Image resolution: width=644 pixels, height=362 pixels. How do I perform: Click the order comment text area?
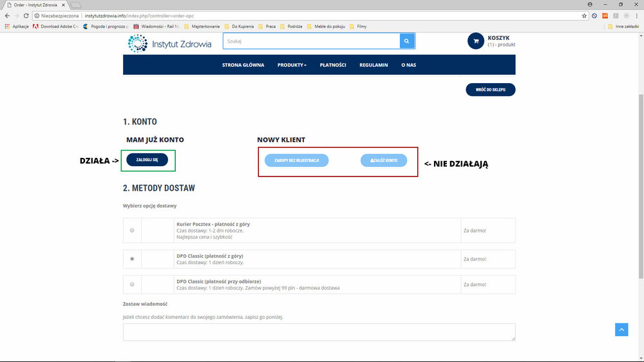[x=319, y=332]
